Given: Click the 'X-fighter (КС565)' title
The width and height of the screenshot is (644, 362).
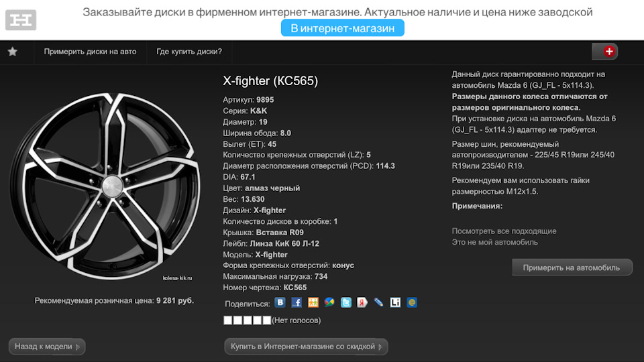Looking at the screenshot, I should pos(270,81).
